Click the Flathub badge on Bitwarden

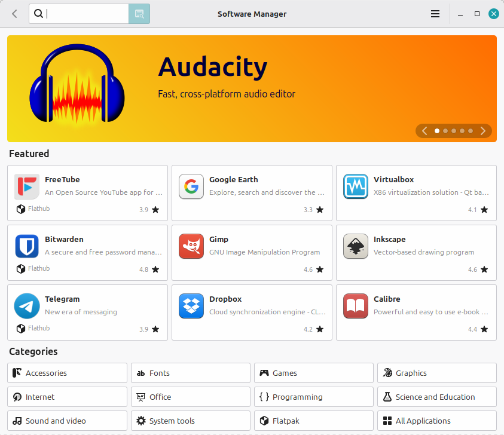pos(33,268)
